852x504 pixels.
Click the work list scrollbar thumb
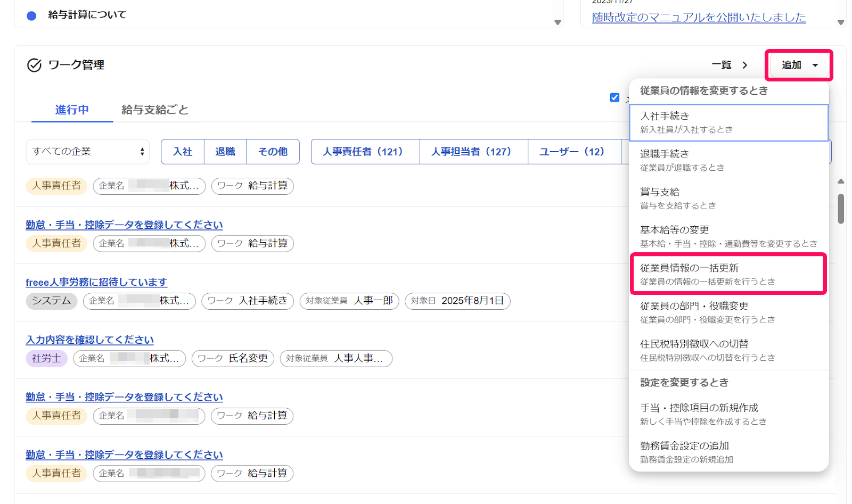[x=841, y=209]
